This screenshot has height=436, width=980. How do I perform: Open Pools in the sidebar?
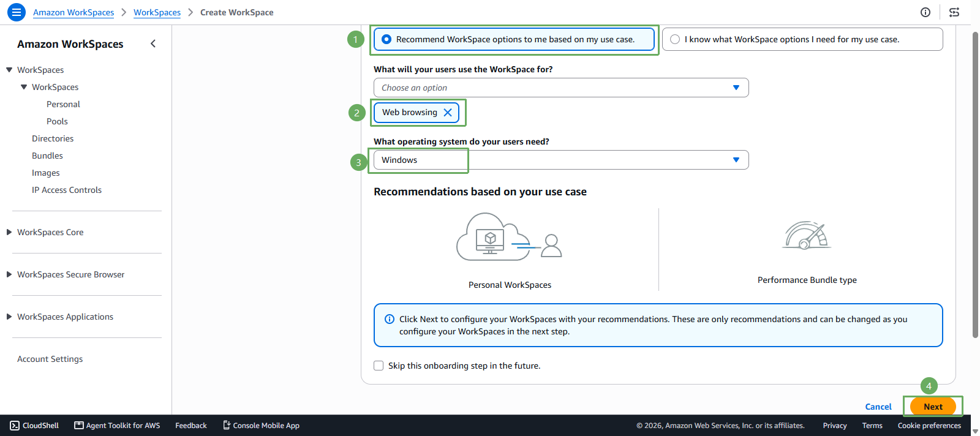point(57,121)
